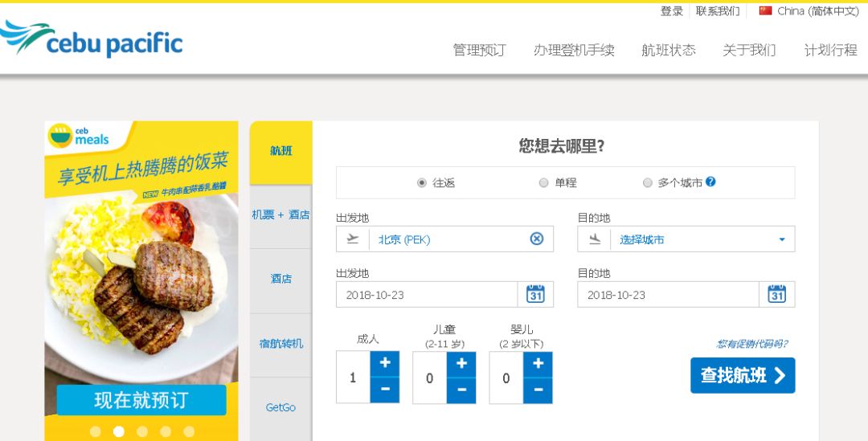
Task: Go to third banner carousel dot
Action: (x=142, y=431)
